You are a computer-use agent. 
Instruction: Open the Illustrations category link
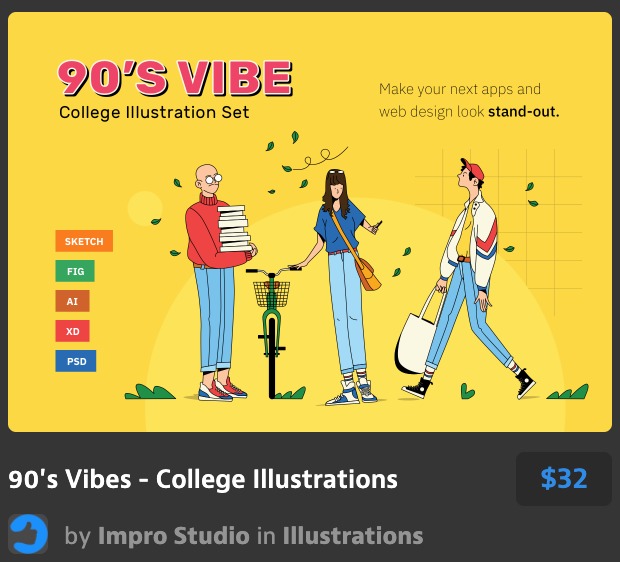click(x=353, y=536)
